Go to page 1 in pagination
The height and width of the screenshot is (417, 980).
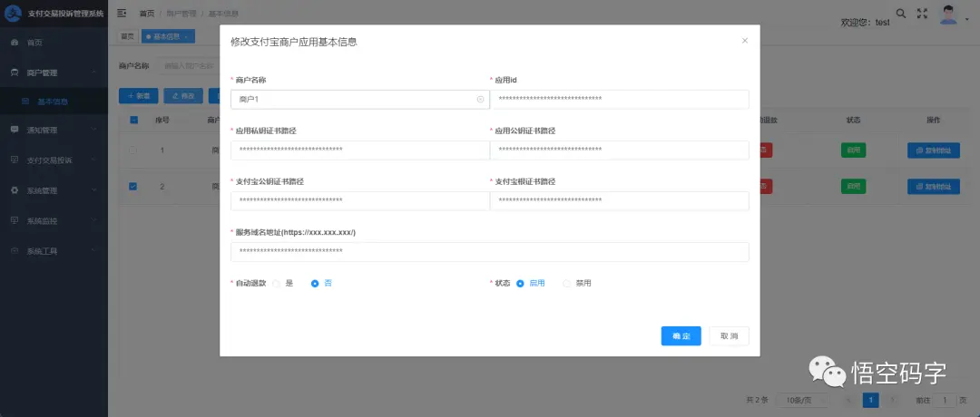point(870,400)
